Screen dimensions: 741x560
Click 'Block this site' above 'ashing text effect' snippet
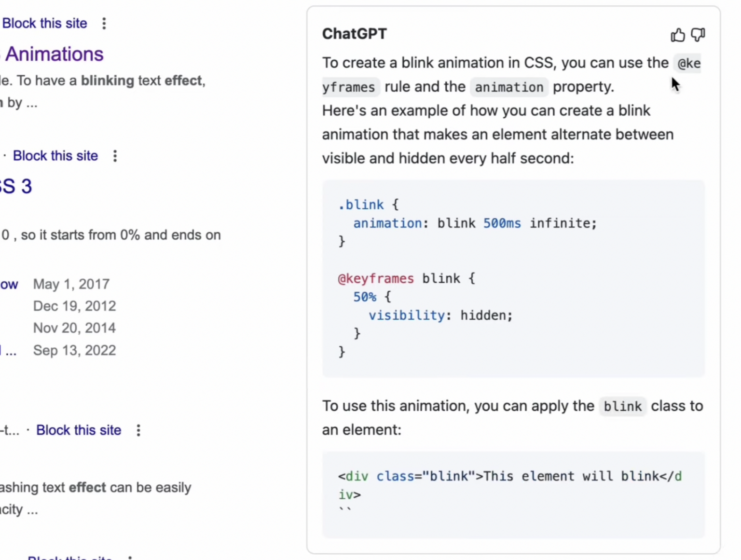79,430
